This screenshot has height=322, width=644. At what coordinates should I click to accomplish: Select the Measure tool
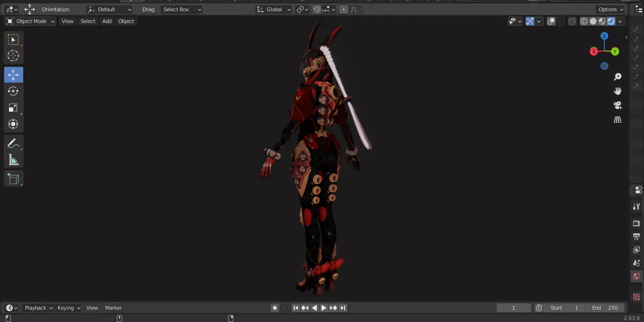click(14, 160)
